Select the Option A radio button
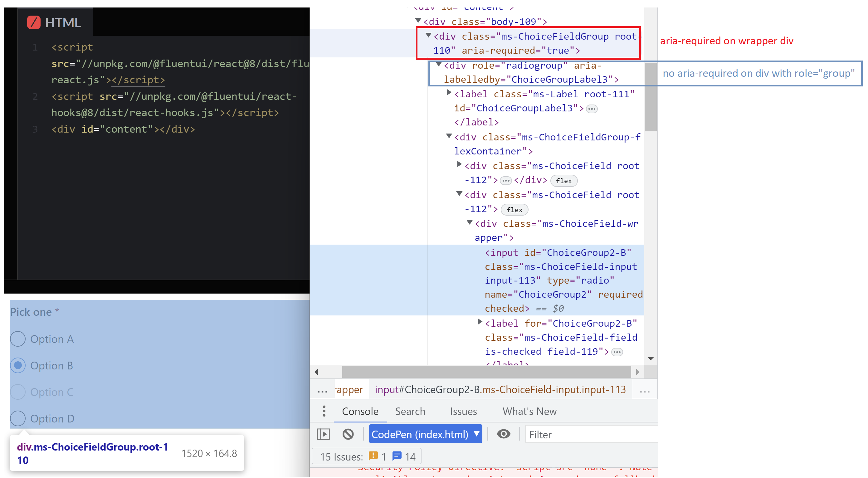868x478 pixels. (17, 339)
